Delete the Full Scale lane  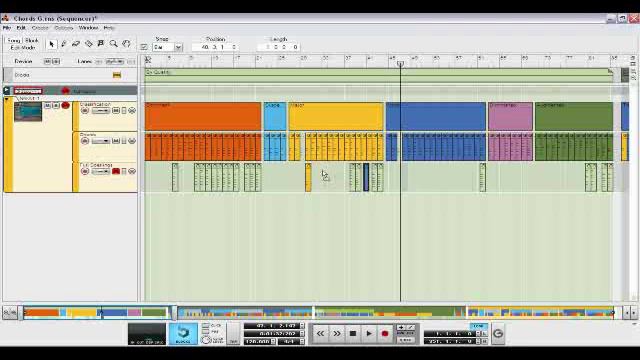[x=132, y=171]
